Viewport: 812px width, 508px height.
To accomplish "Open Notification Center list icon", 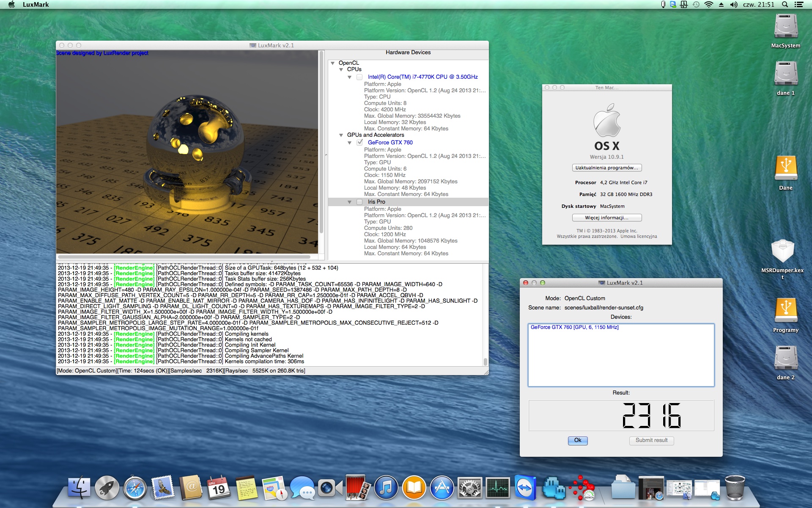I will (x=799, y=5).
